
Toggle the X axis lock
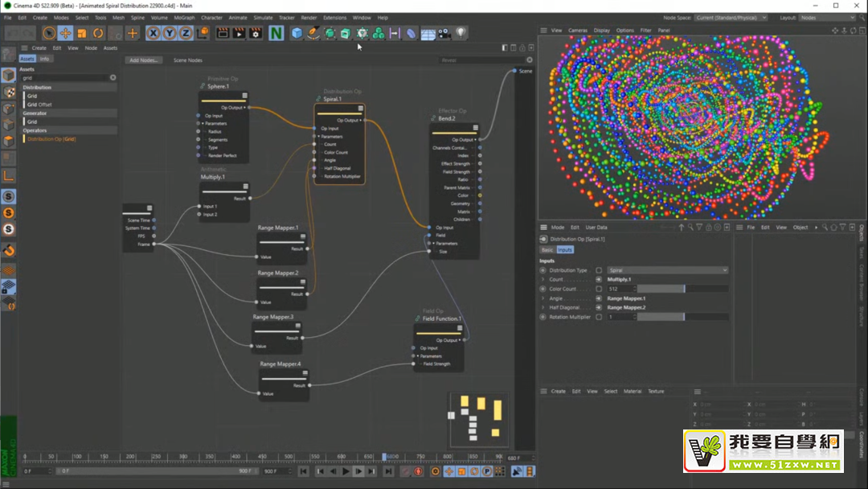click(x=154, y=33)
